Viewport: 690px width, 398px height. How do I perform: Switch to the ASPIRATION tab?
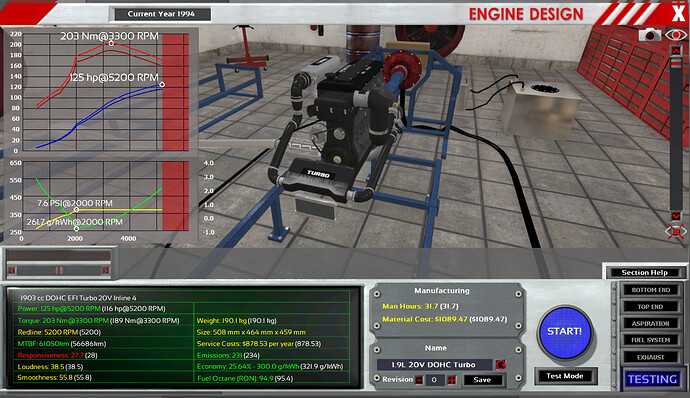pyautogui.click(x=651, y=323)
